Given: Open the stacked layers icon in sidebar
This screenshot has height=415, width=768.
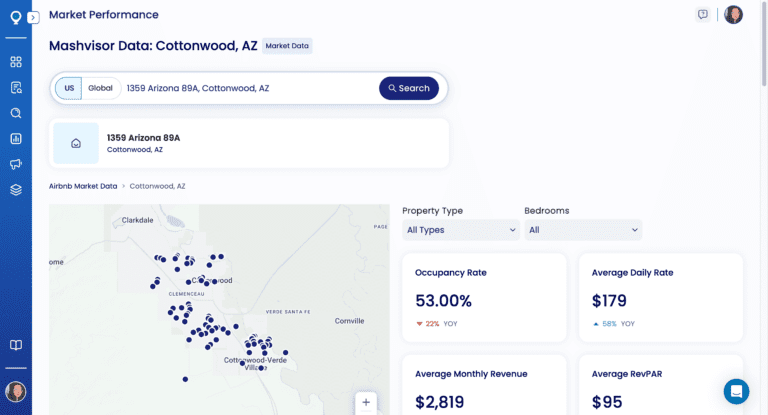Looking at the screenshot, I should 16,190.
